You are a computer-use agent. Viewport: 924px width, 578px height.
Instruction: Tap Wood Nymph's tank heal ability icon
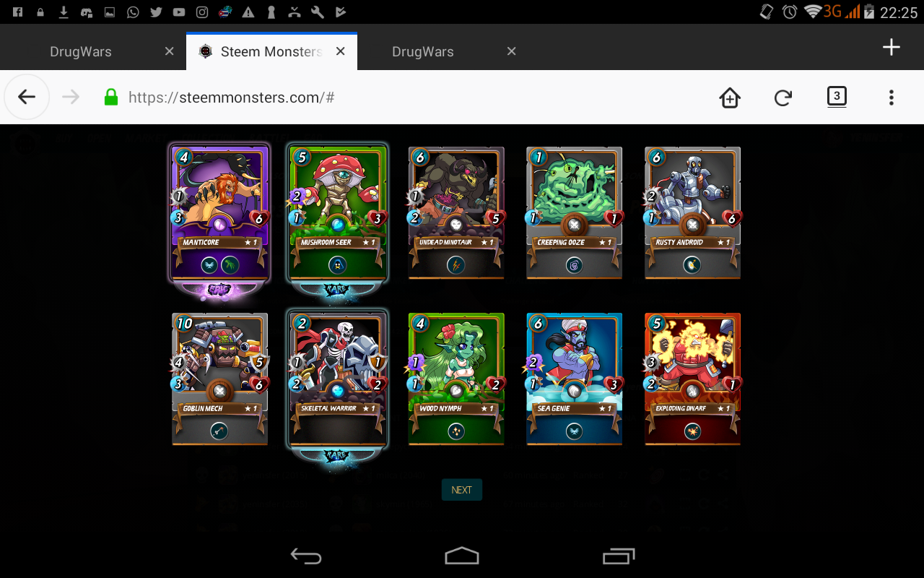point(456,431)
